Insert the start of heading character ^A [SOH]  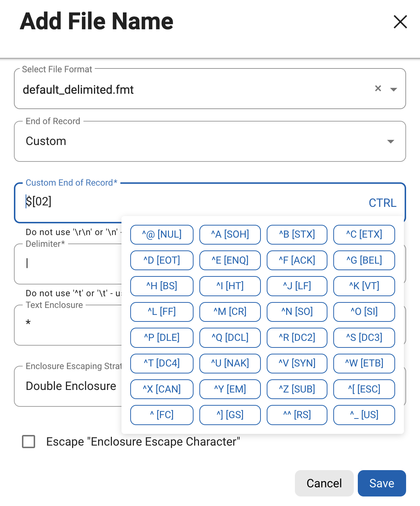tap(230, 234)
